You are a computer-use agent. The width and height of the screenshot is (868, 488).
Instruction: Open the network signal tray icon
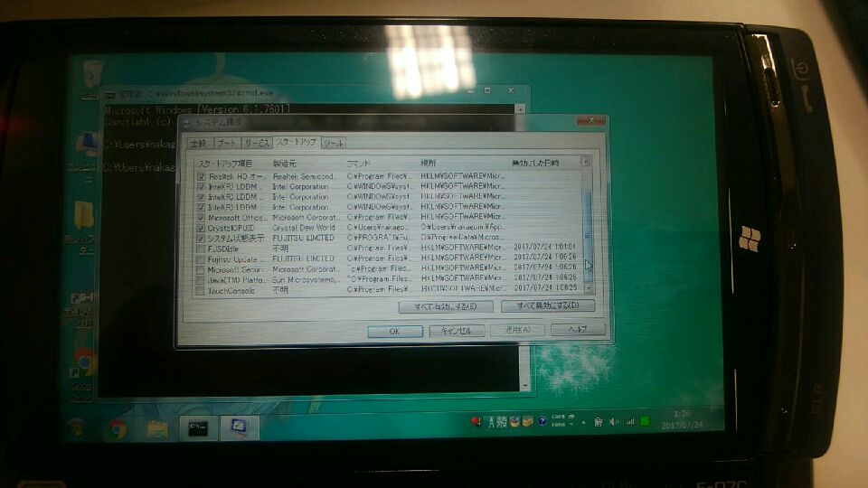pyautogui.click(x=630, y=422)
